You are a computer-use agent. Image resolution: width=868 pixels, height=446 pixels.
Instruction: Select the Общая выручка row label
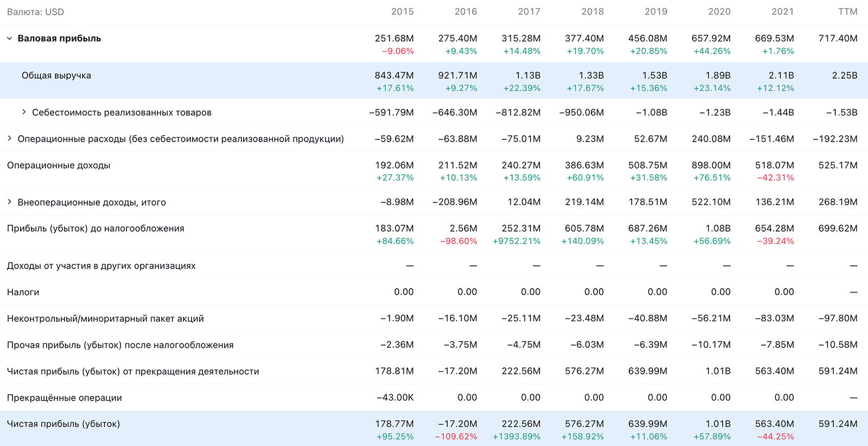(x=56, y=75)
